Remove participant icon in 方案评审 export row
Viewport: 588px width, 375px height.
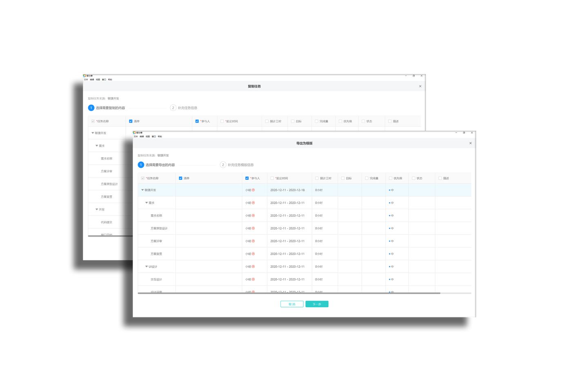253,241
